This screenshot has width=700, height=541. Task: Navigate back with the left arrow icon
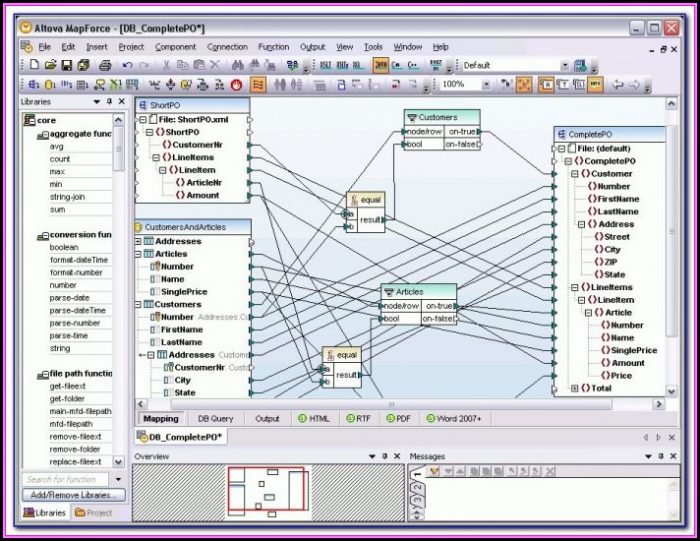point(618,84)
